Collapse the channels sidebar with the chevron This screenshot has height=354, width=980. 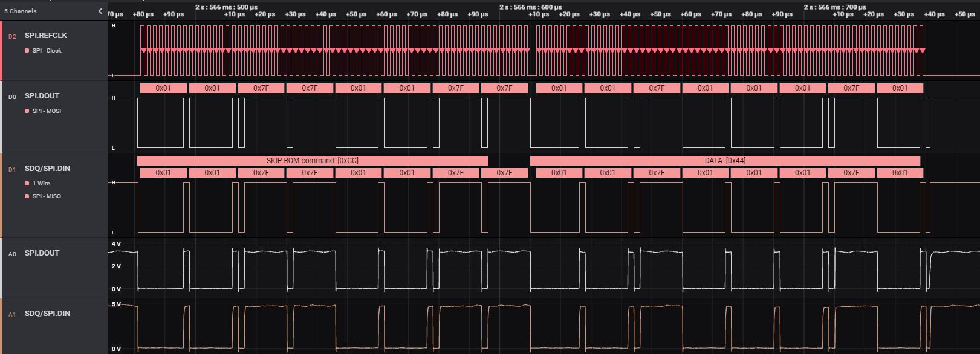pyautogui.click(x=100, y=11)
